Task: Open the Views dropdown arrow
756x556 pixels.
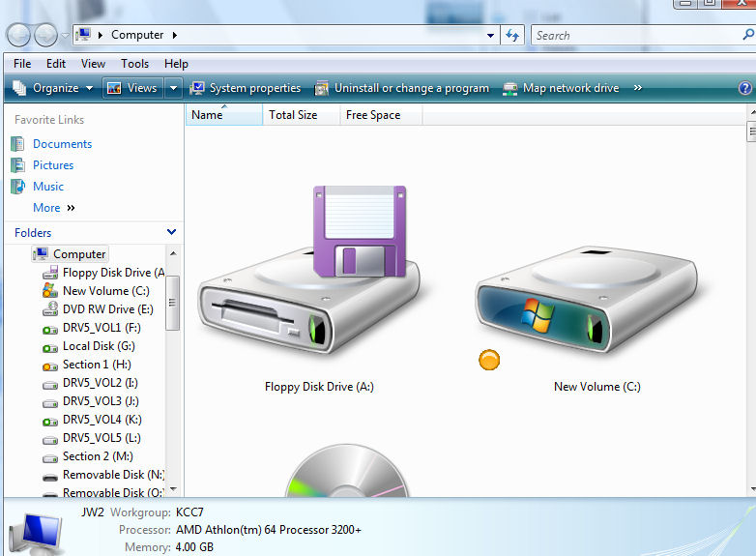Action: [174, 88]
